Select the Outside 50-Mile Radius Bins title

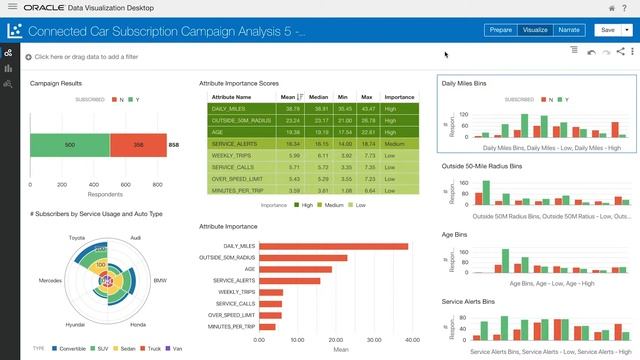click(482, 166)
